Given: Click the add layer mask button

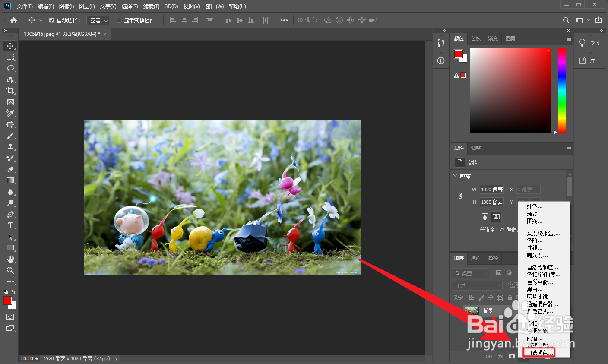Looking at the screenshot, I should pos(512,357).
